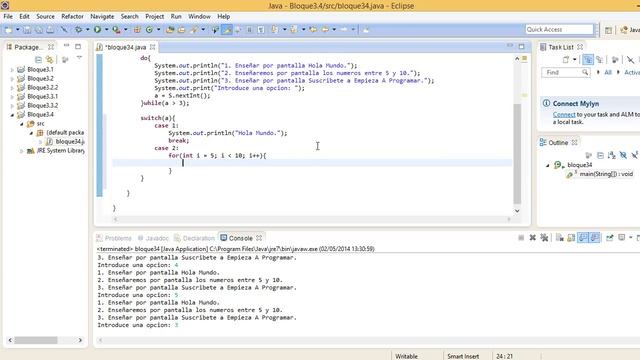Open the Refactor menu
The height and width of the screenshot is (360, 640).
click(72, 16)
